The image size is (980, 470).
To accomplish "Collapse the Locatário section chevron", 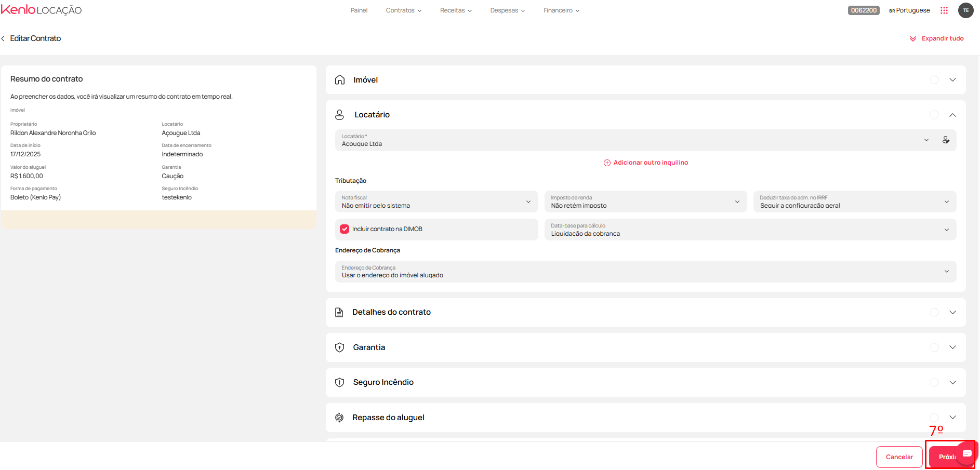I will tap(952, 115).
